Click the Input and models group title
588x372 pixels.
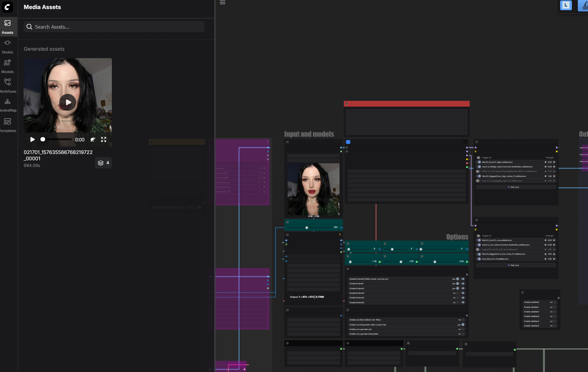309,134
